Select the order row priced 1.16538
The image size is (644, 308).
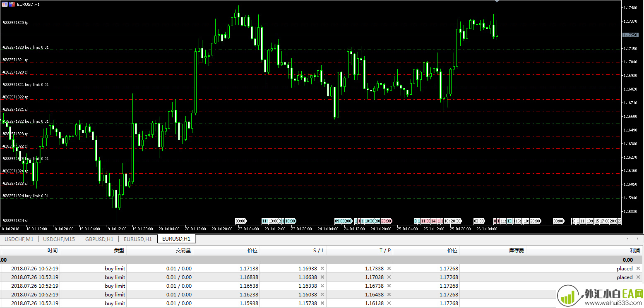322,286
